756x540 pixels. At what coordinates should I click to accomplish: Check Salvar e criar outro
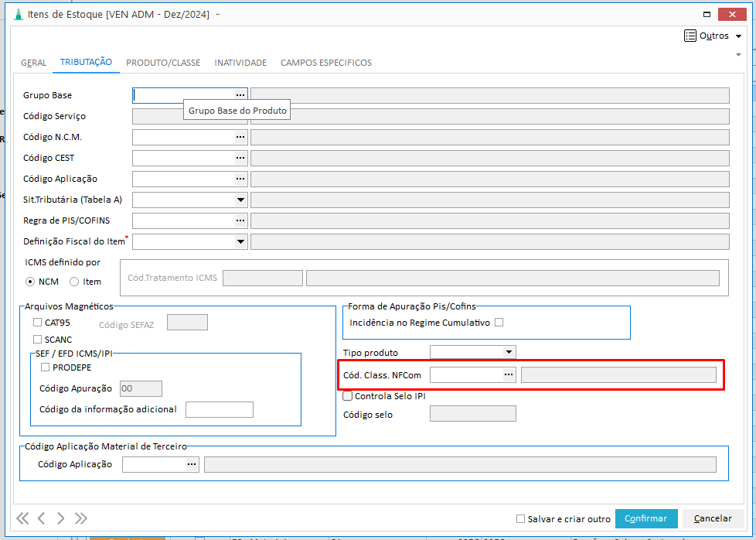520,519
